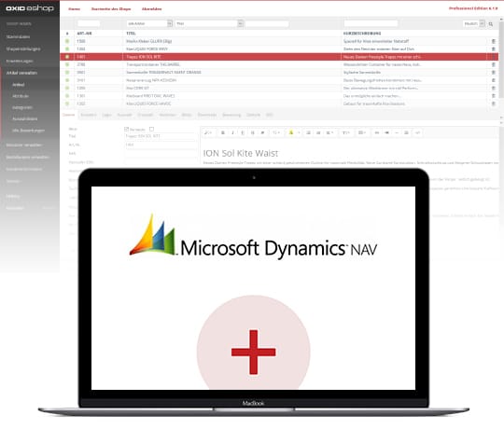
Task: Open the Titel search-field dropdown
Action: [209, 23]
